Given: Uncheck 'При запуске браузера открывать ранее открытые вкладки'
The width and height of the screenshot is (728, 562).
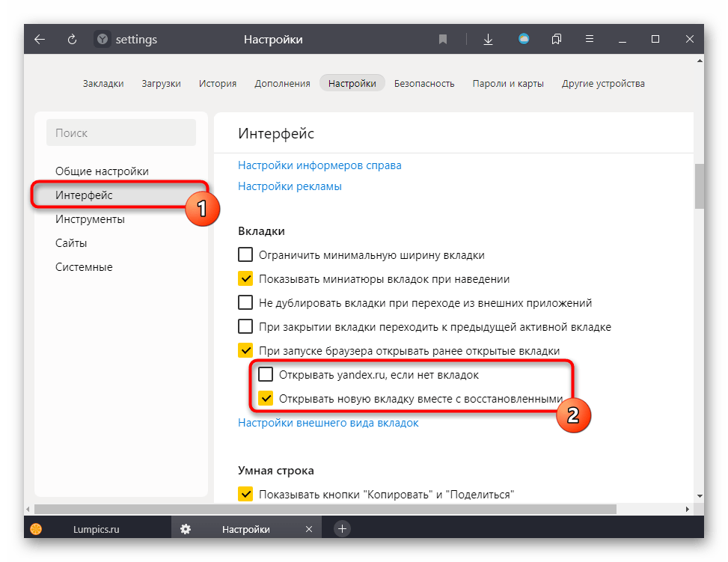Looking at the screenshot, I should [245, 350].
